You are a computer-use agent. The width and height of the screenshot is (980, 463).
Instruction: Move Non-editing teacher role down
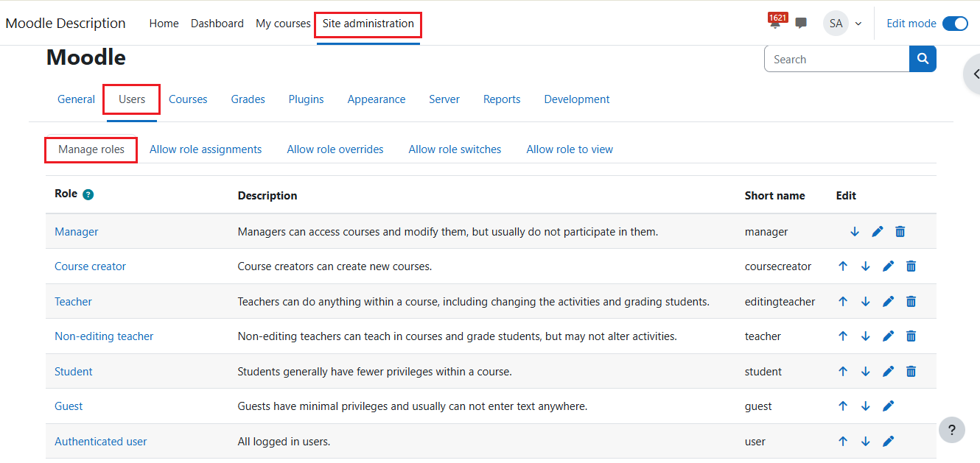(x=866, y=336)
